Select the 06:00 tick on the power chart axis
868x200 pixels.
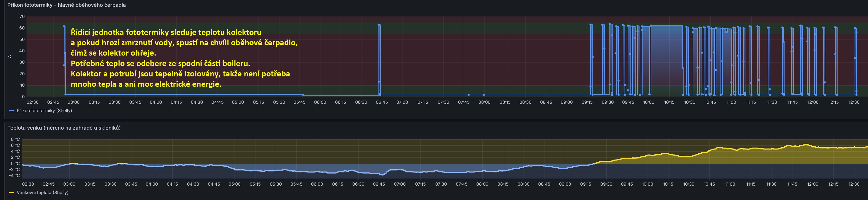[x=320, y=102]
